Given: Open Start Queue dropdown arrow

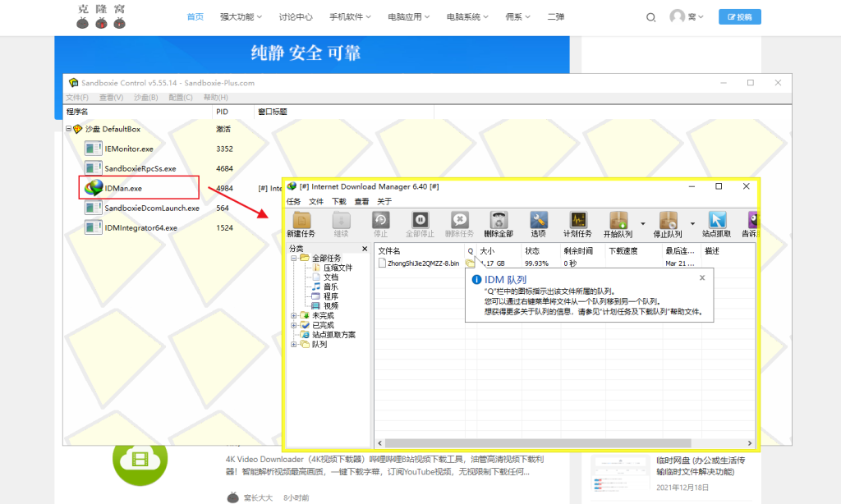Looking at the screenshot, I should [x=642, y=223].
